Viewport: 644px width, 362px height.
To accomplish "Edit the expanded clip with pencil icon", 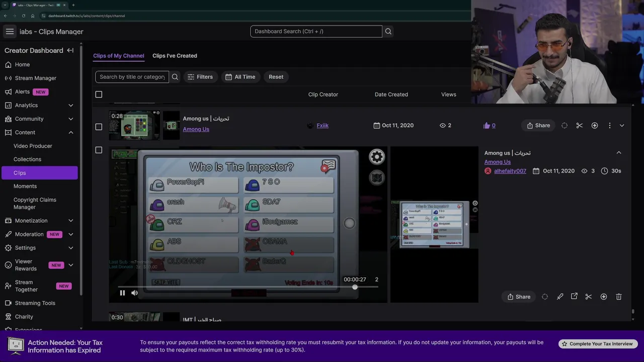I will (560, 297).
